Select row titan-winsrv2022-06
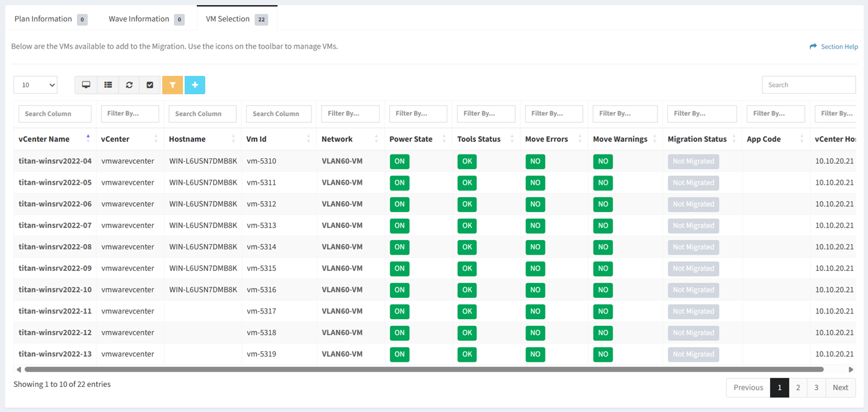The width and height of the screenshot is (868, 412). click(435, 204)
